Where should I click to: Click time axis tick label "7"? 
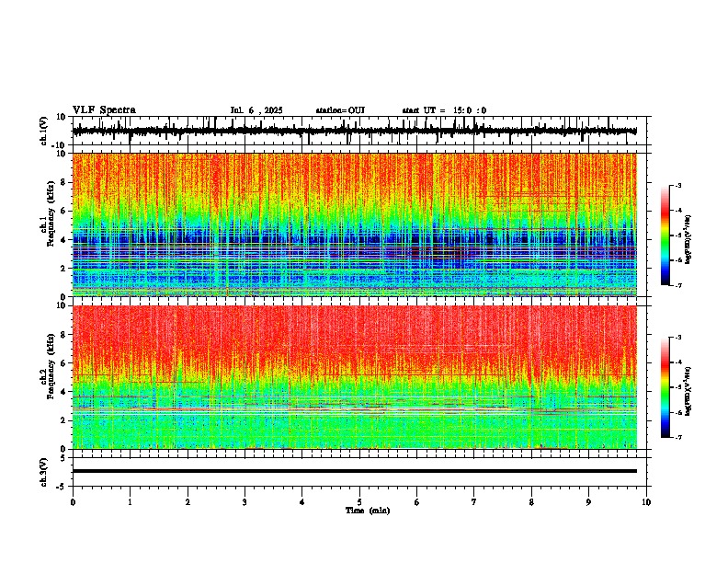pyautogui.click(x=474, y=502)
